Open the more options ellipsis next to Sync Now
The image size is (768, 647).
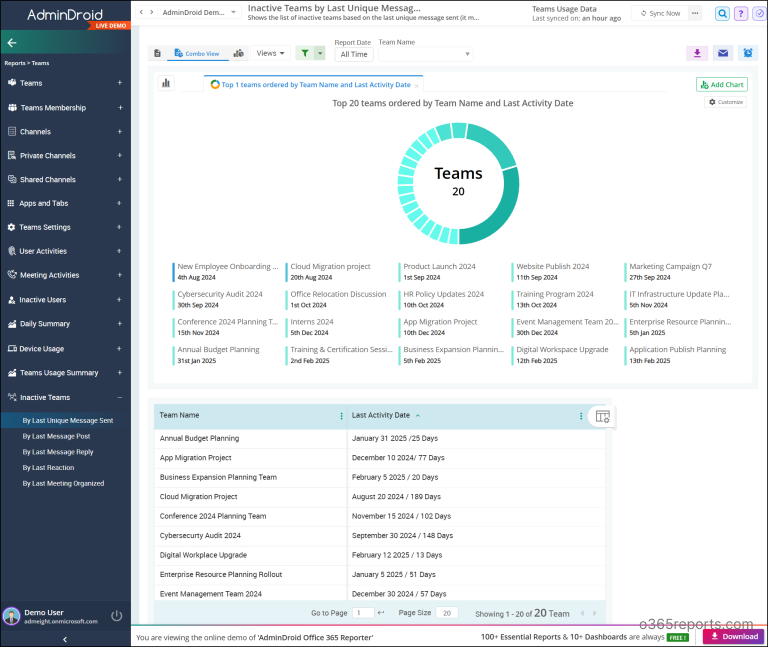pos(695,13)
